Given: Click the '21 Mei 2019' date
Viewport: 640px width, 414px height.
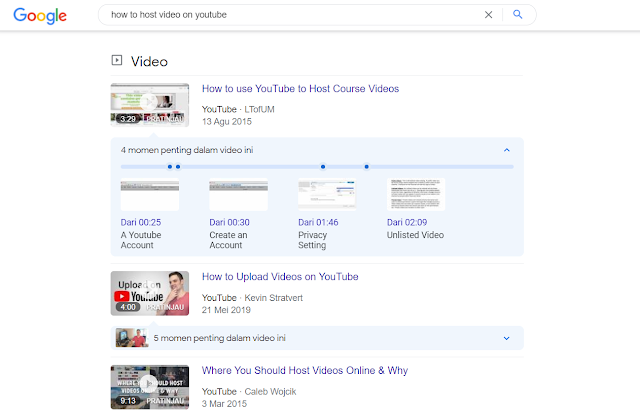Looking at the screenshot, I should pyautogui.click(x=226, y=310).
